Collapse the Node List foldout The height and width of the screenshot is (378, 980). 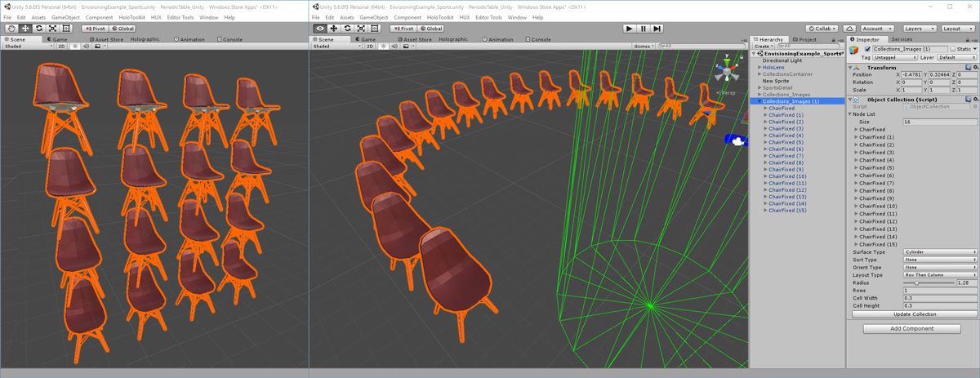[x=850, y=114]
